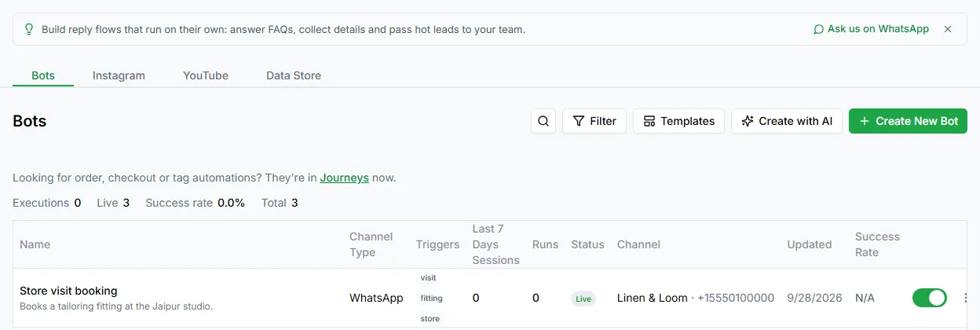Click the 'visit' trigger tag

point(428,277)
